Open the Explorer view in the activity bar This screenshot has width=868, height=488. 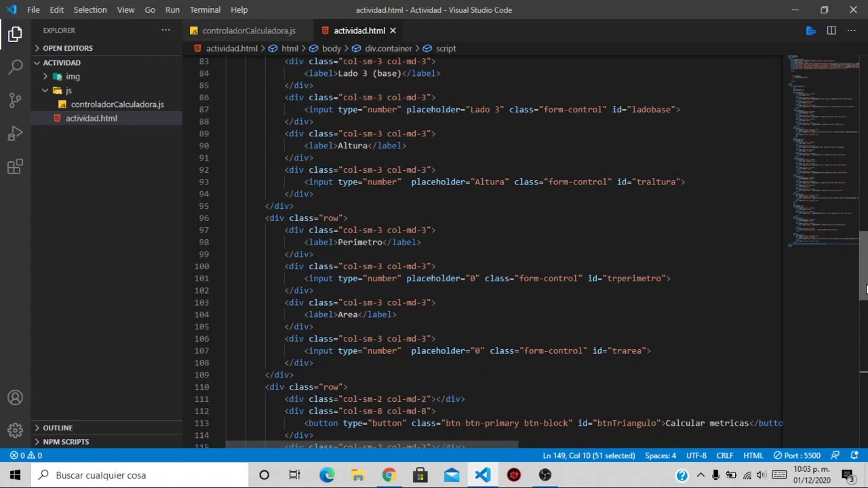coord(15,34)
